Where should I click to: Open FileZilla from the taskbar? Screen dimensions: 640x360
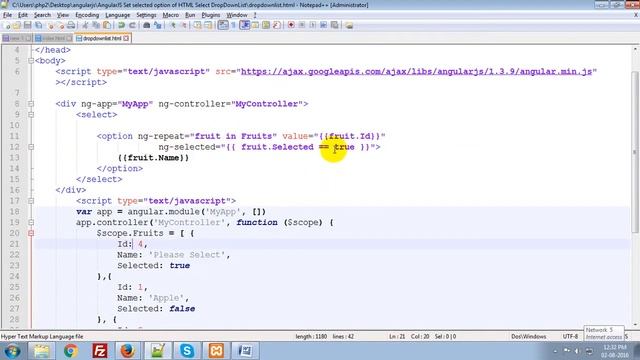100,351
